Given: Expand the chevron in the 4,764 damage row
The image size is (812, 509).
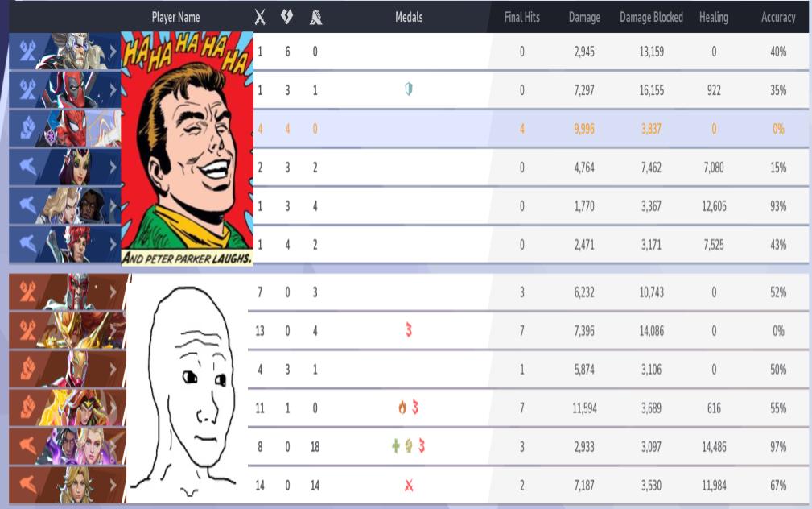Looking at the screenshot, I should coord(113,168).
